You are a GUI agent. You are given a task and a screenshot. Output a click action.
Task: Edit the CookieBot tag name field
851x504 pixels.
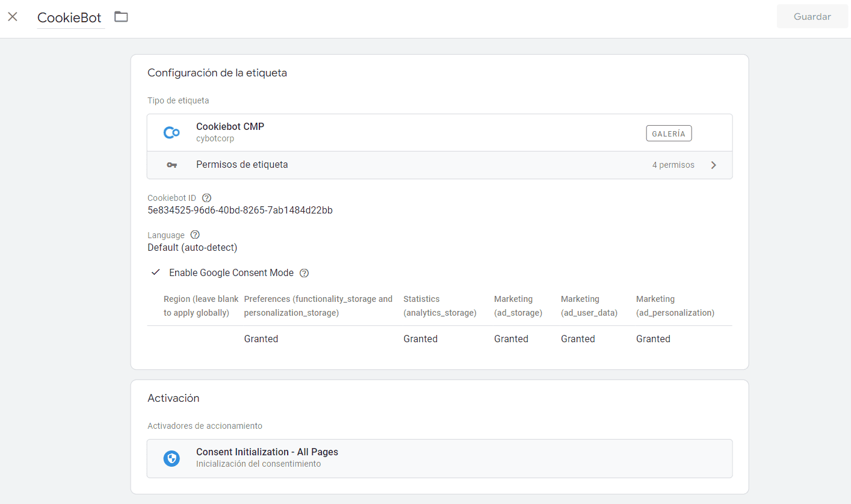click(x=71, y=17)
